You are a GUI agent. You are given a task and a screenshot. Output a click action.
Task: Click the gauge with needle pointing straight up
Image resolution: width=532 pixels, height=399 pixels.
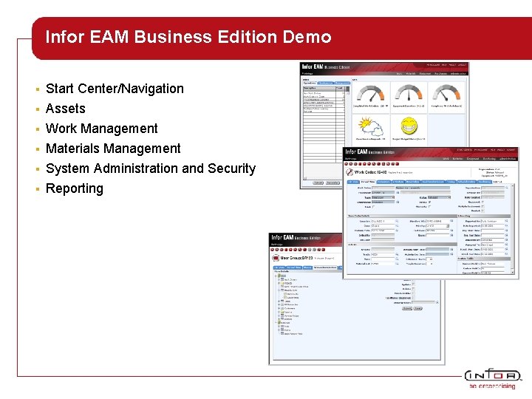click(409, 94)
